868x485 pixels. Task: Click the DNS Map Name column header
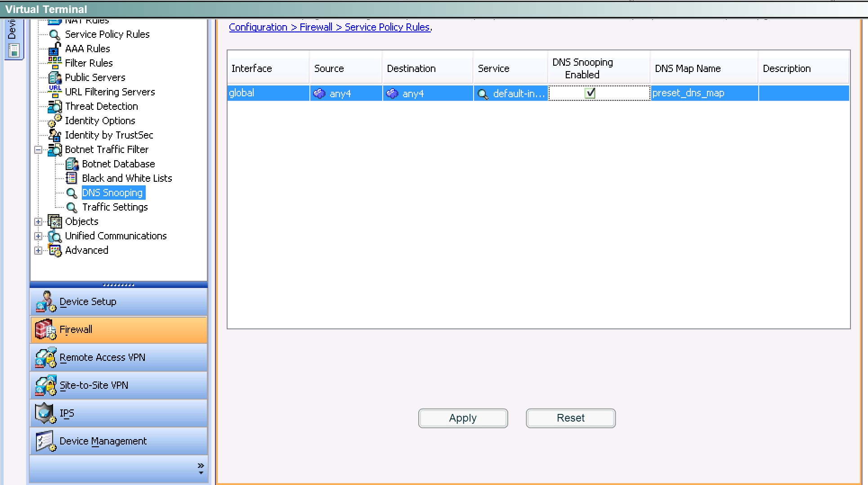click(x=704, y=68)
